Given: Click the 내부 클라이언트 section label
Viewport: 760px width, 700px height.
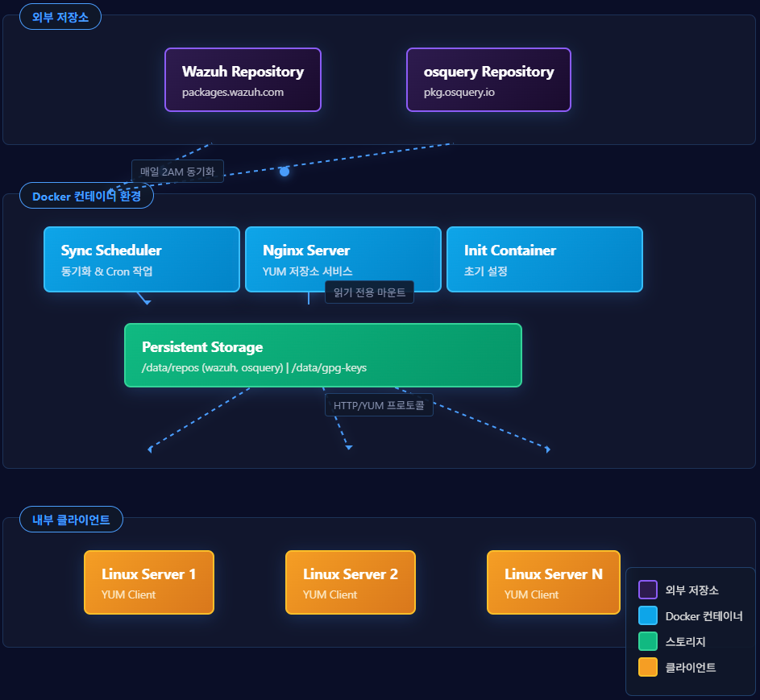Looking at the screenshot, I should point(71,520).
